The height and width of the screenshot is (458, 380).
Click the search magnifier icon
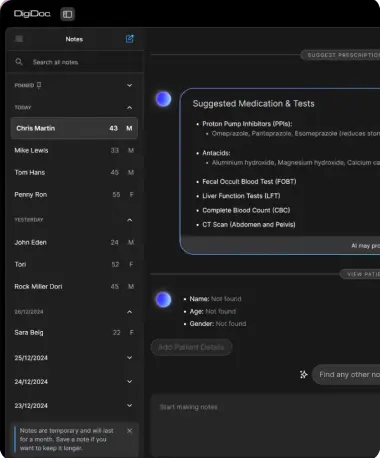19,62
